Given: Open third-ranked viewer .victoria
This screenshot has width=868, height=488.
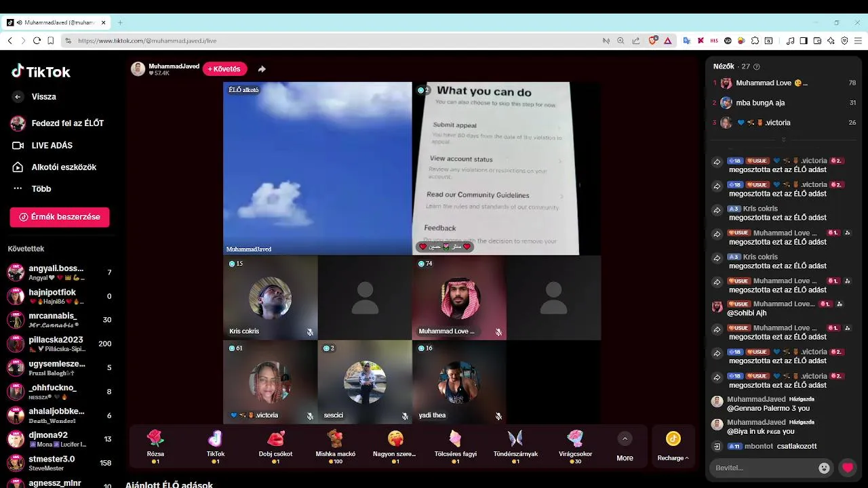Looking at the screenshot, I should pyautogui.click(x=784, y=123).
